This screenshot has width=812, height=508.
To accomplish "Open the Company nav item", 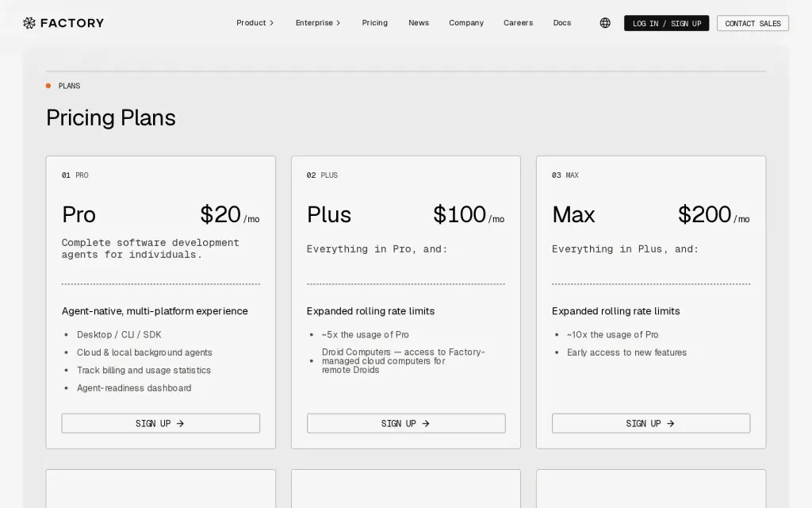I will [x=466, y=23].
